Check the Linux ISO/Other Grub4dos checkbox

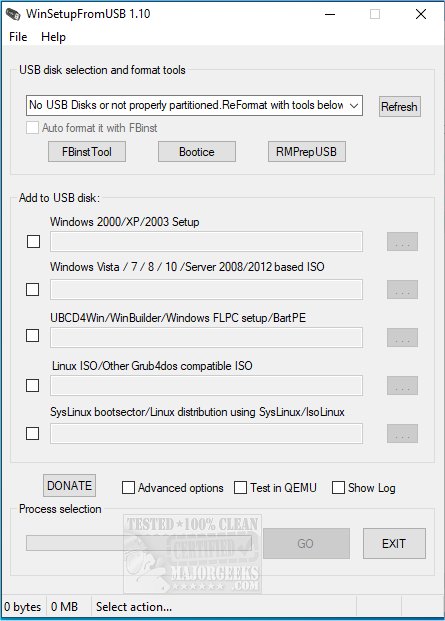[x=32, y=385]
